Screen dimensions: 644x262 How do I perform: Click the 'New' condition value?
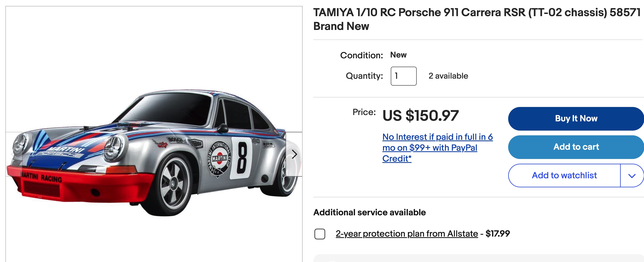pos(398,55)
